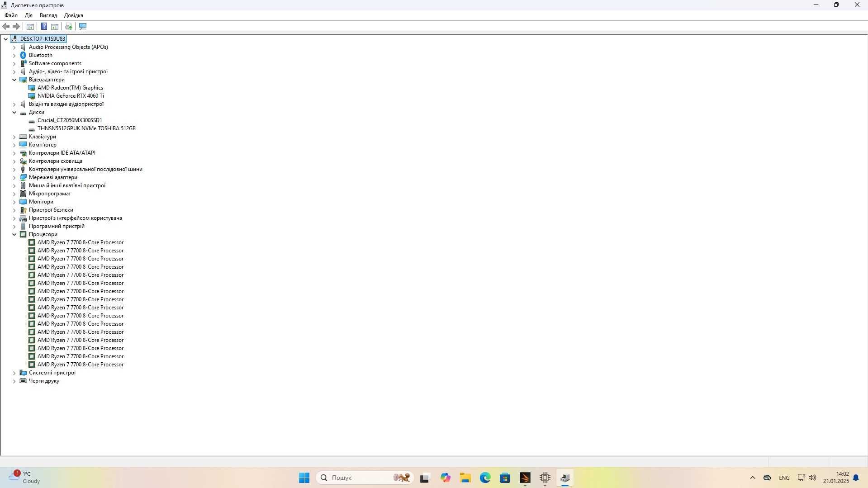Select AMD Radeon(TM) Graphics adapter

tap(70, 88)
